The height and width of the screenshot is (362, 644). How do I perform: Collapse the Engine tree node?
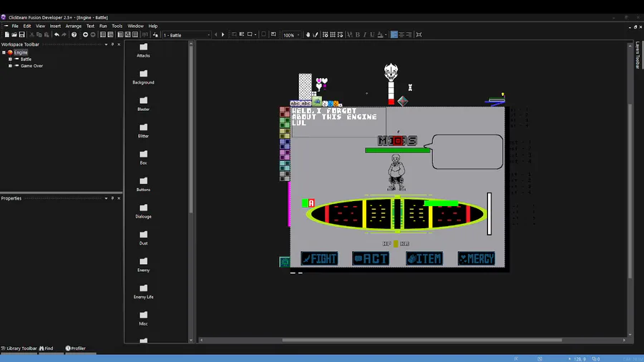coord(4,52)
